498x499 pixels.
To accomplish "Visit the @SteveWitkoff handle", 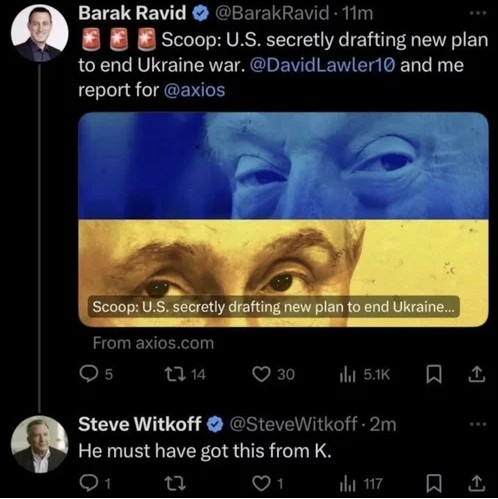I will click(293, 424).
